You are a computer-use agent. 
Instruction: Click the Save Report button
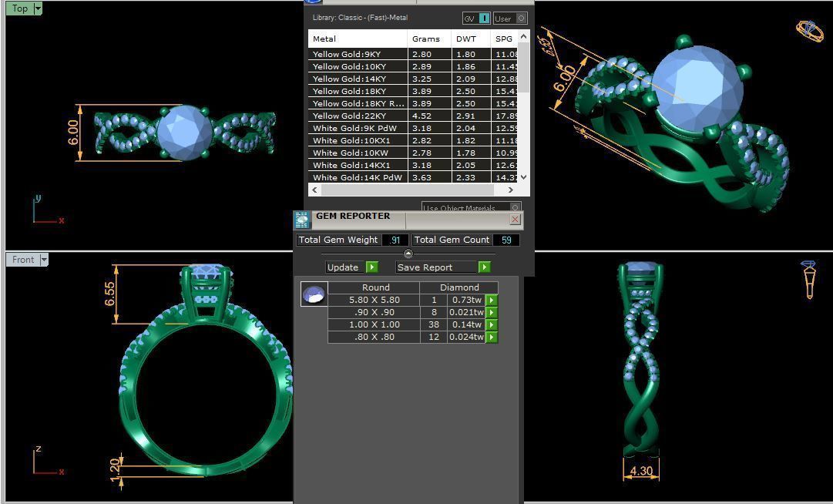click(x=436, y=267)
